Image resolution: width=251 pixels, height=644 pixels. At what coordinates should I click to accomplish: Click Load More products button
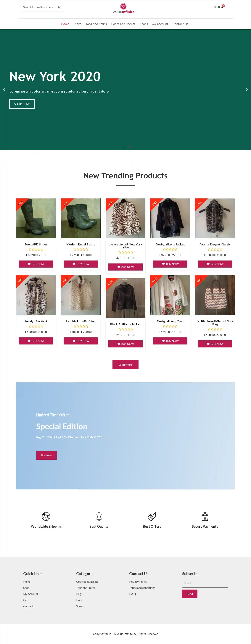click(x=125, y=365)
